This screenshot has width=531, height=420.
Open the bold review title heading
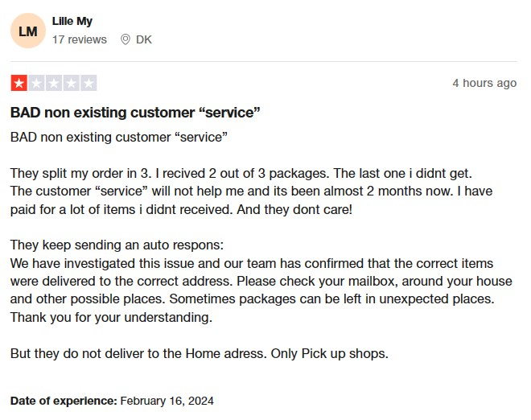click(135, 112)
